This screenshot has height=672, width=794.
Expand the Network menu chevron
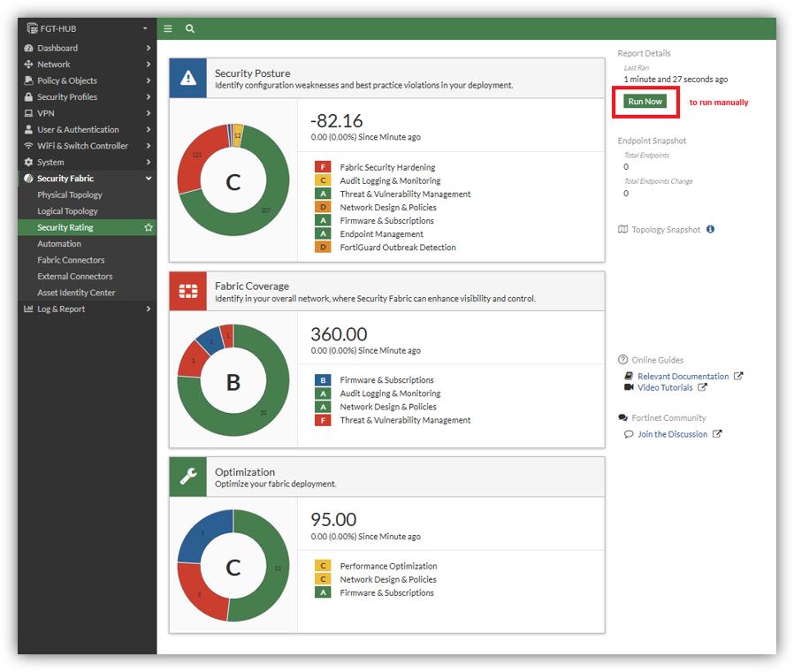(149, 65)
